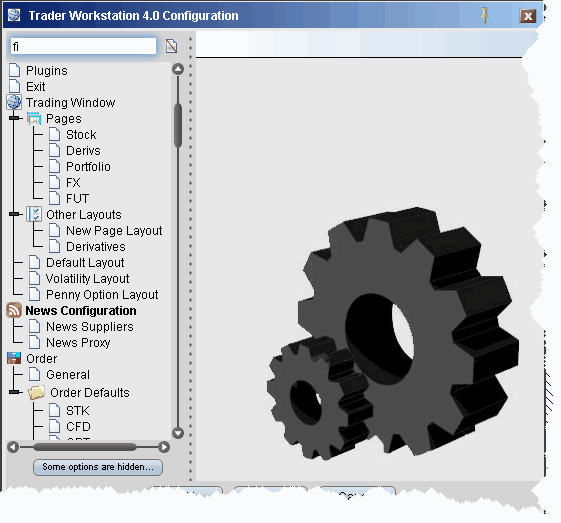Click the Order section icon
This screenshot has width=561, height=523.
coord(14,358)
